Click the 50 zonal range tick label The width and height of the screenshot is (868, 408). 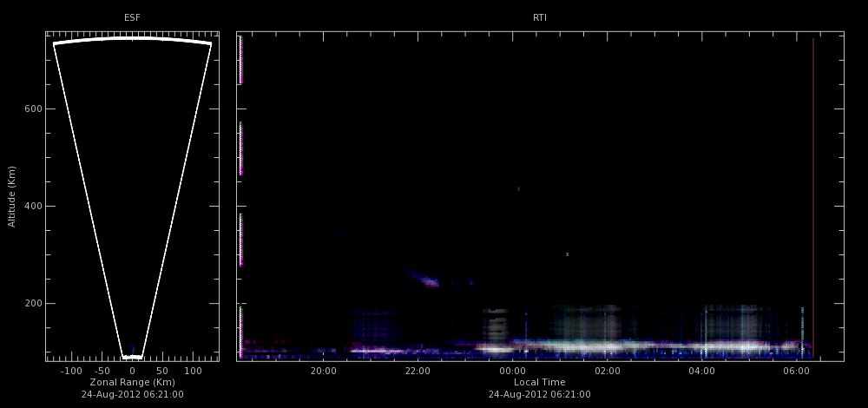point(162,371)
